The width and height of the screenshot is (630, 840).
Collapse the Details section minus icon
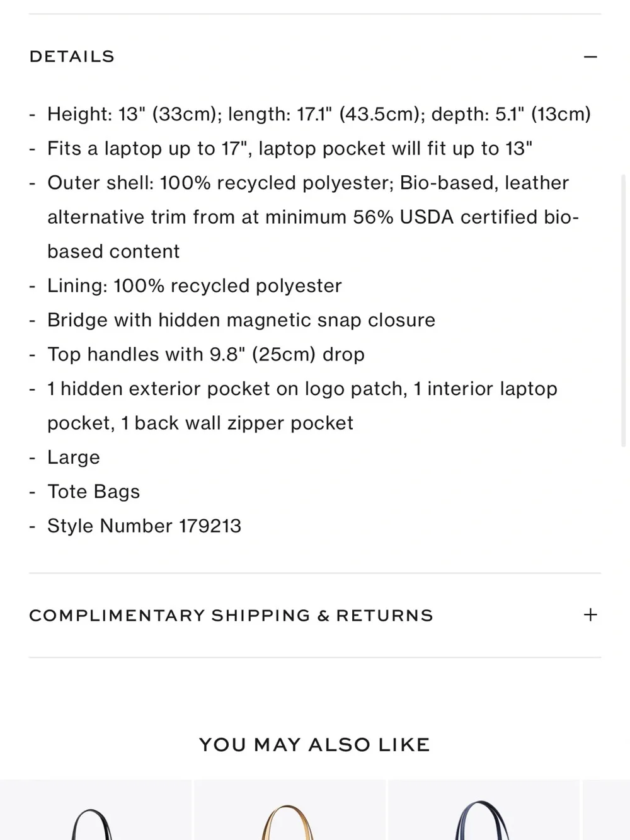point(590,57)
